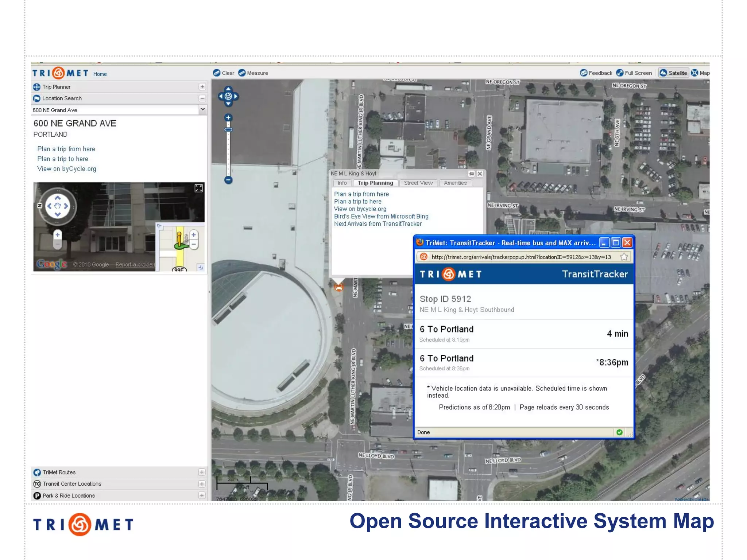Screen dimensions: 747x560
Task: Zoom out on street view mini map
Action: [x=194, y=245]
